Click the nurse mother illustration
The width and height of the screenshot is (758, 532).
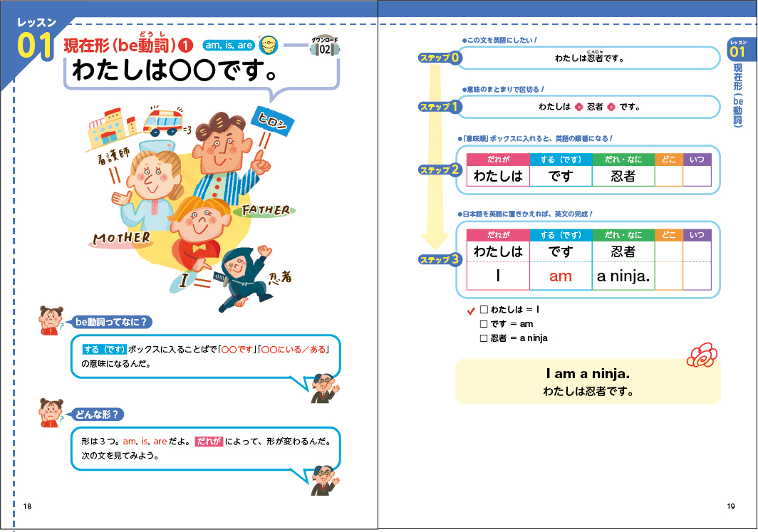click(147, 186)
